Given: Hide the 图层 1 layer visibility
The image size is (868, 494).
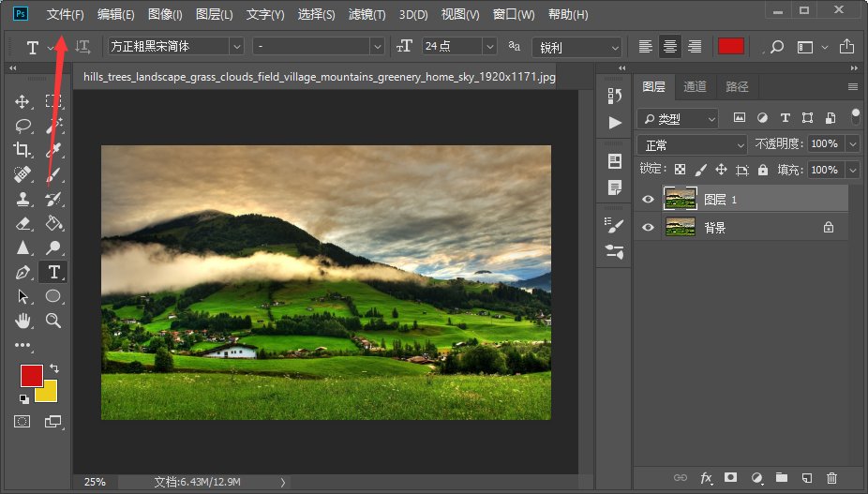Looking at the screenshot, I should tap(648, 199).
